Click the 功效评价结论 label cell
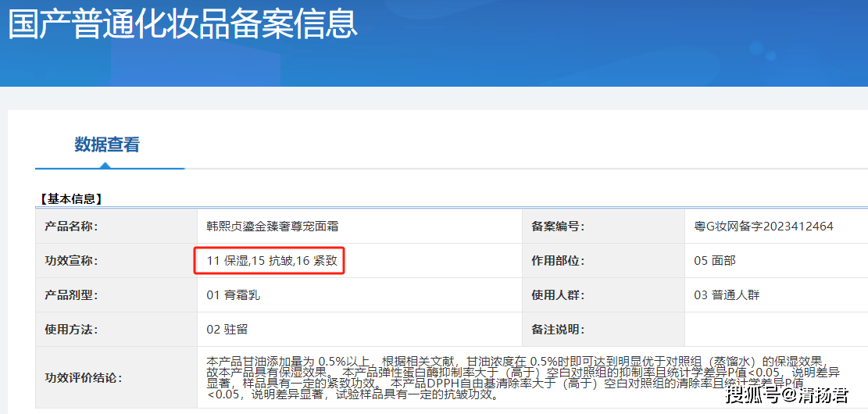Viewport: 868px width, 414px height. pyautogui.click(x=116, y=377)
